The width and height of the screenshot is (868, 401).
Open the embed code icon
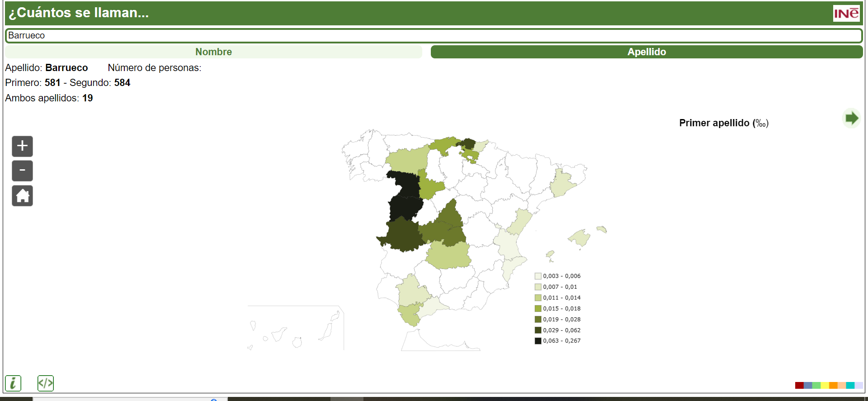pyautogui.click(x=46, y=383)
